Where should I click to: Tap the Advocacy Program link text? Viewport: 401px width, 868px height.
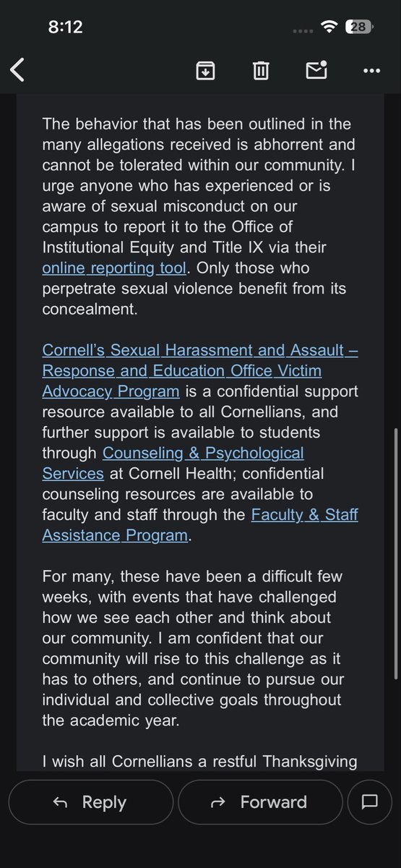click(x=111, y=391)
